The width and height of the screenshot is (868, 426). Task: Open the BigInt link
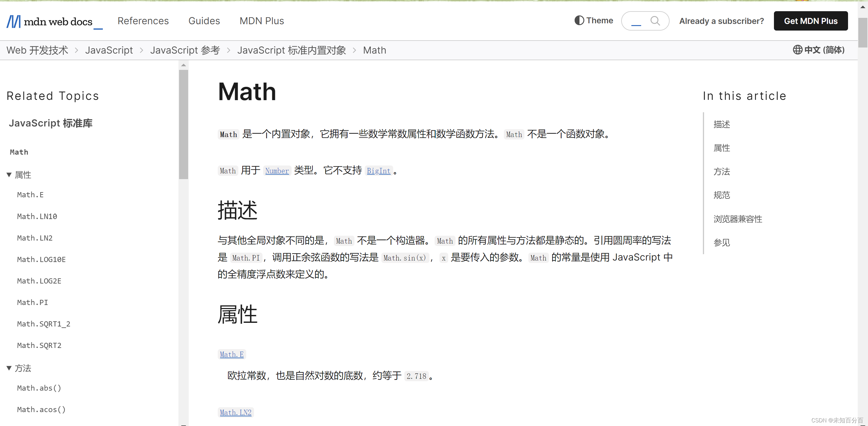coord(378,171)
